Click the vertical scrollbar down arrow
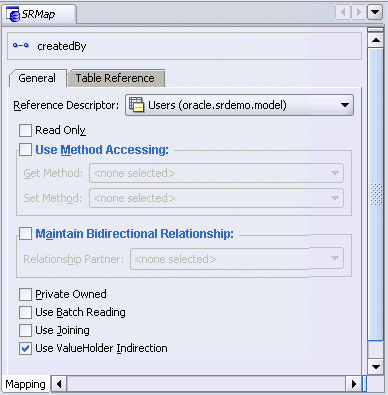Image resolution: width=388 pixels, height=395 pixels. click(376, 367)
